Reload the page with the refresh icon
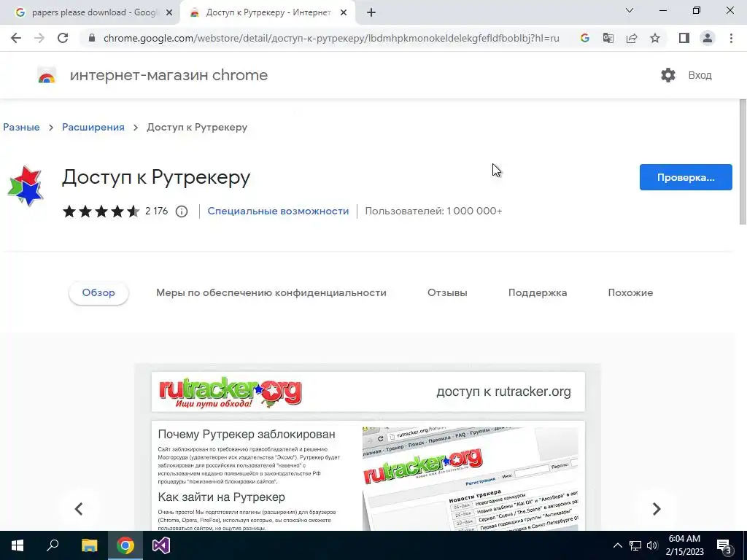The width and height of the screenshot is (747, 560). [x=63, y=38]
